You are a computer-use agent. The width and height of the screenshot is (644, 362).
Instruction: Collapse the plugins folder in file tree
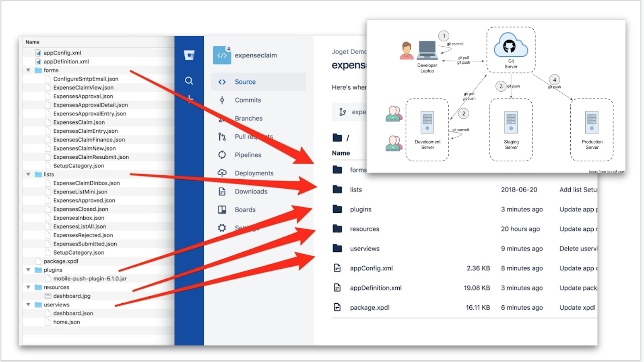tap(28, 270)
